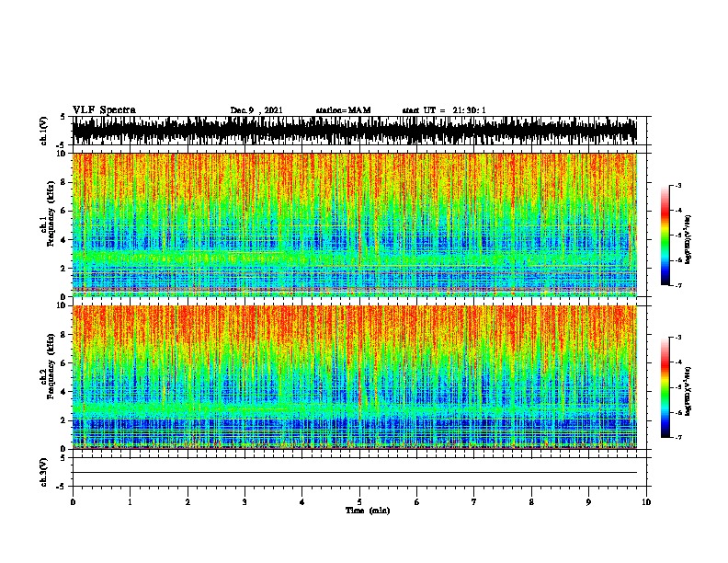Click the time axis tick label '5'

(359, 502)
